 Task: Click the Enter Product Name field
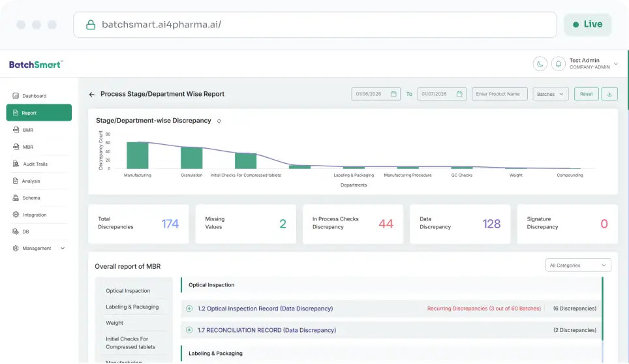[x=499, y=94]
